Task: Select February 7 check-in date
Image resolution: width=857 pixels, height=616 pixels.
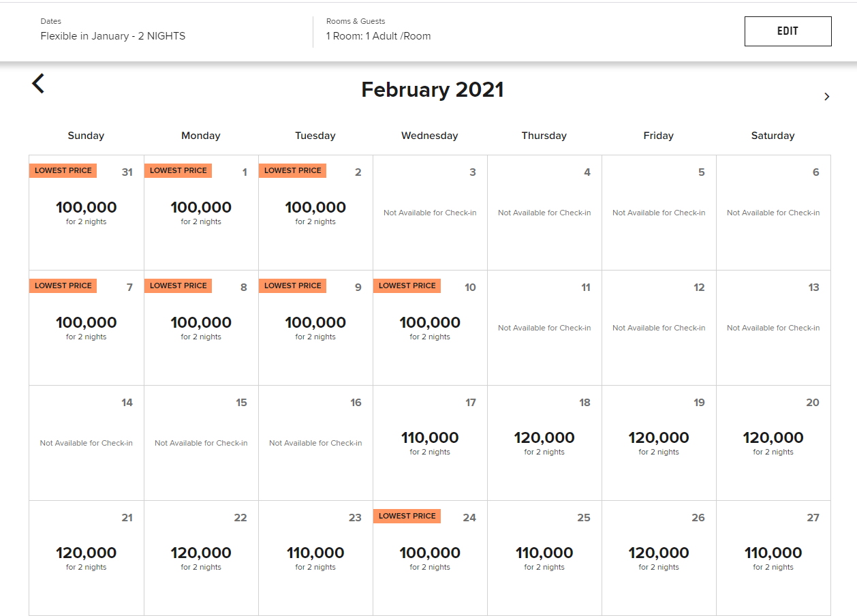Action: coord(87,327)
